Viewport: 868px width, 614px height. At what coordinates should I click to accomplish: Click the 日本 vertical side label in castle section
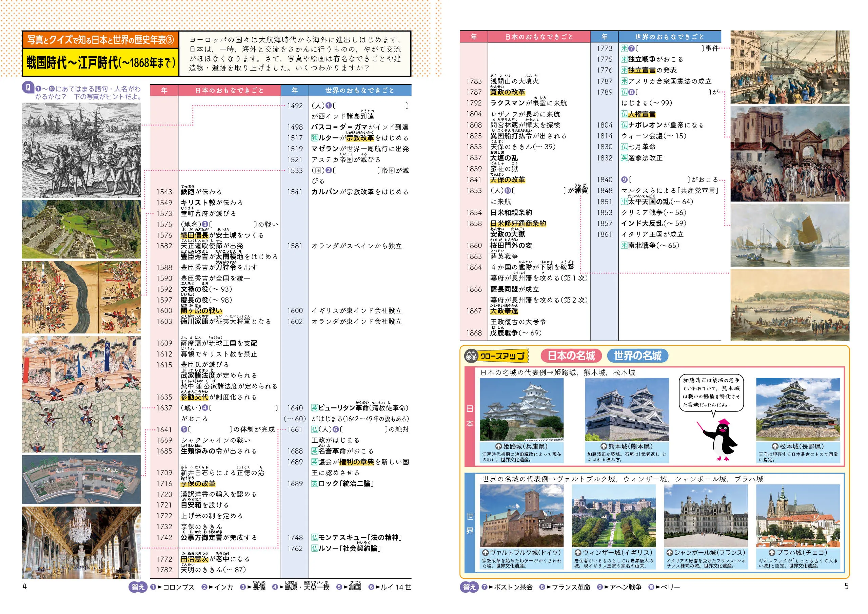tap(470, 416)
